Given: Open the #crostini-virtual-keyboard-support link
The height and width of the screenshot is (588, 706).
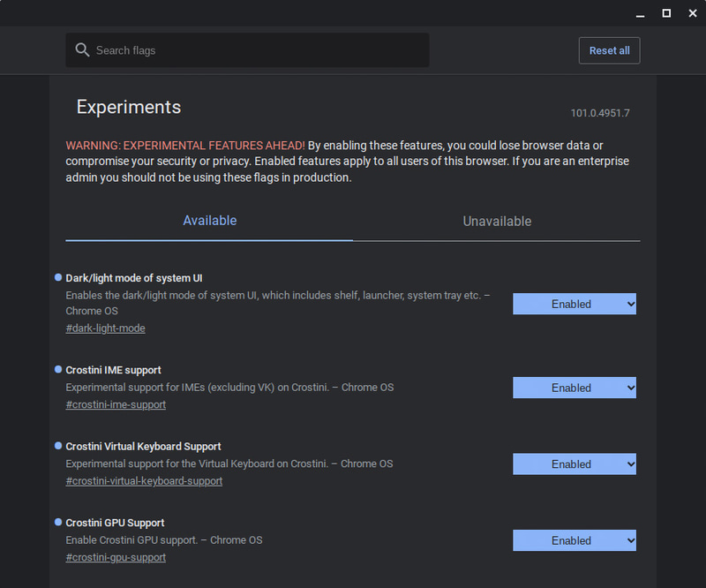Looking at the screenshot, I should [x=144, y=480].
